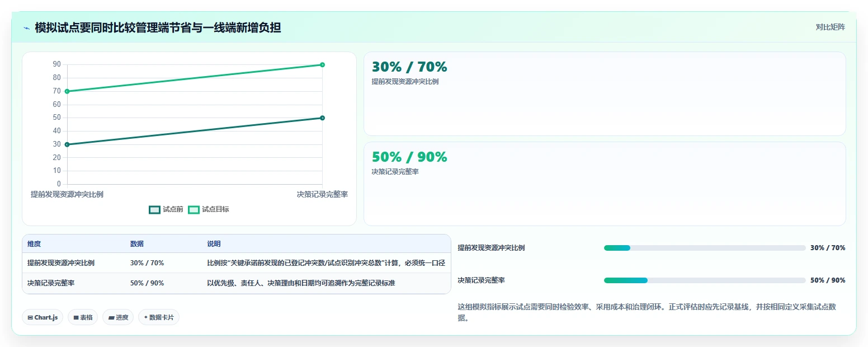This screenshot has height=347, width=868.
Task: Click the 试点目标 point at value 90
Action: pos(322,64)
